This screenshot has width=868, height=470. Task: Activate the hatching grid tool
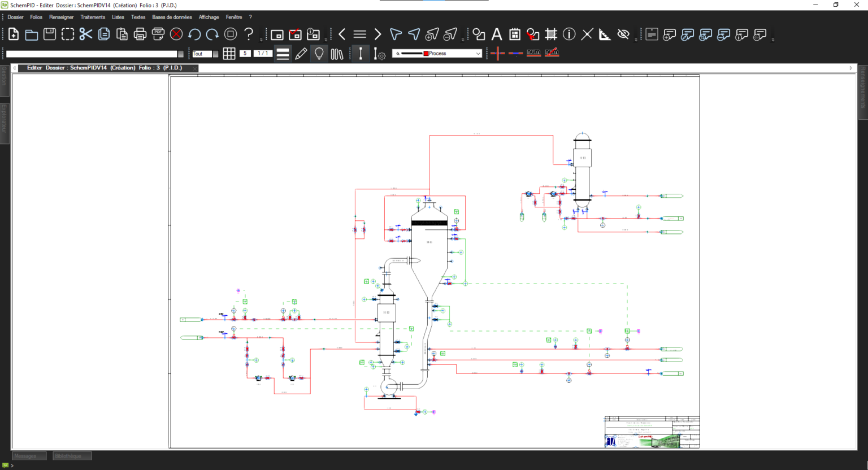pos(551,34)
